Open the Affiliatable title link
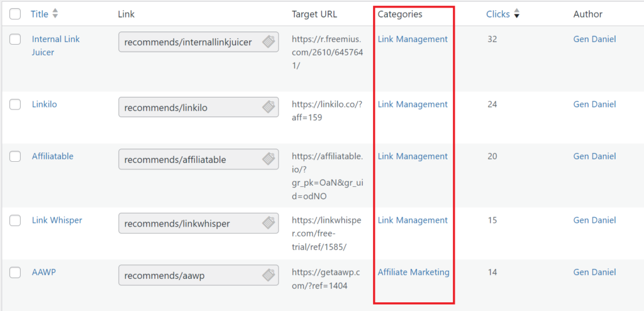 tap(53, 156)
